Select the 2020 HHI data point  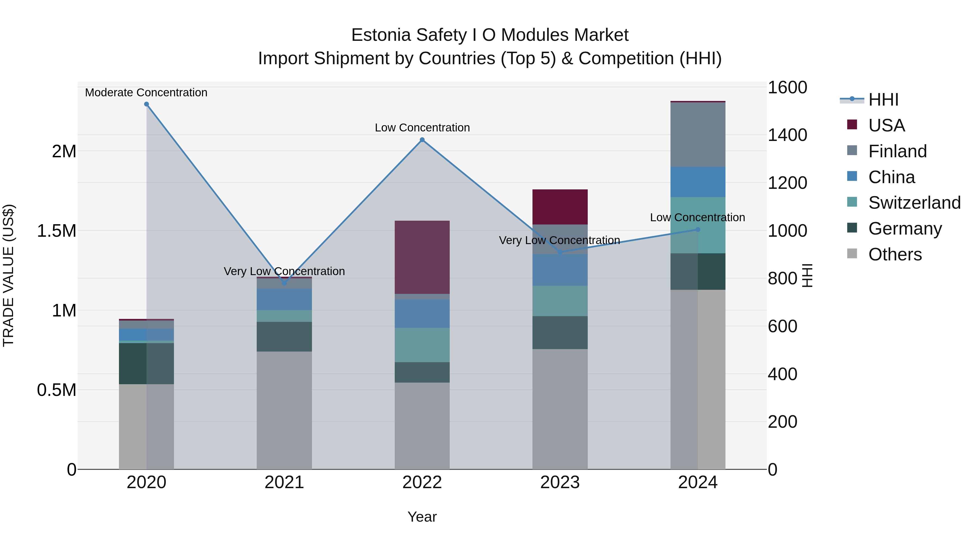click(146, 104)
